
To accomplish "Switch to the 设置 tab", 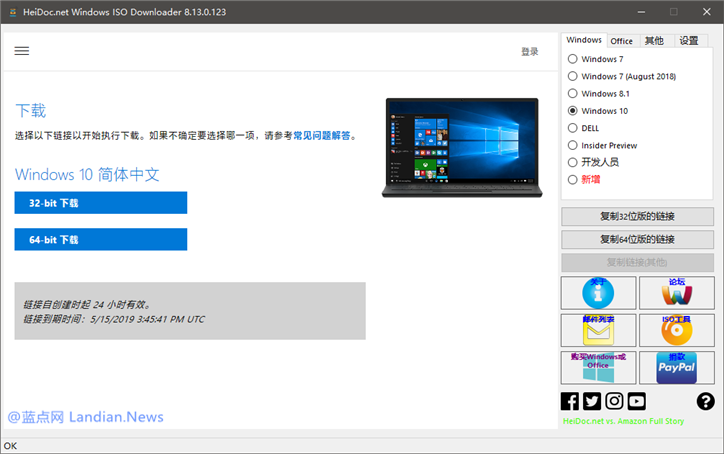I will [x=689, y=41].
